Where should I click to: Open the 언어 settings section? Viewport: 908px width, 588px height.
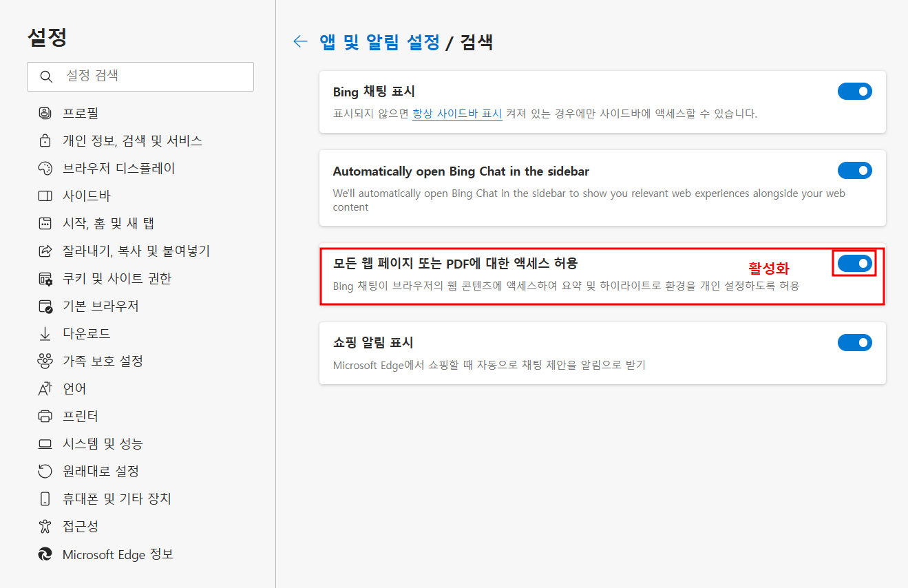tap(74, 388)
